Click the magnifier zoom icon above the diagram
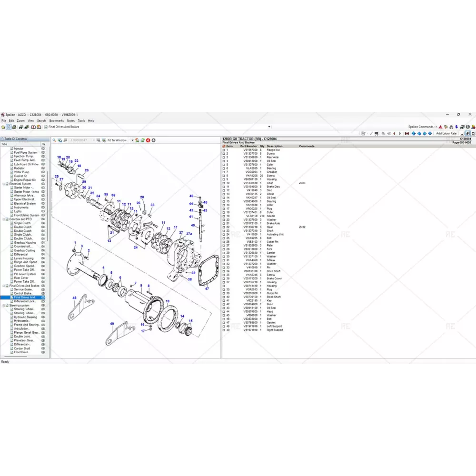 click(54, 140)
